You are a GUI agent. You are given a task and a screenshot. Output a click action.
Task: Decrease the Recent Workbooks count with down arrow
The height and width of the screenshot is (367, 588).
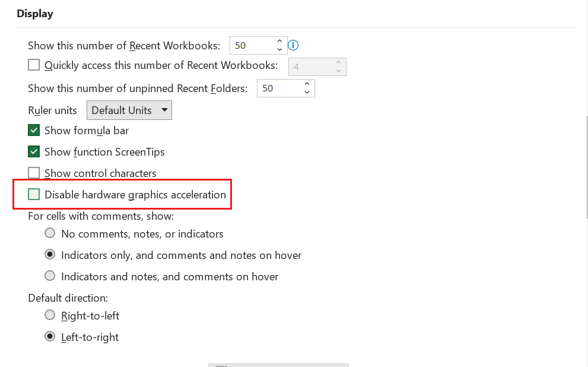tap(279, 49)
